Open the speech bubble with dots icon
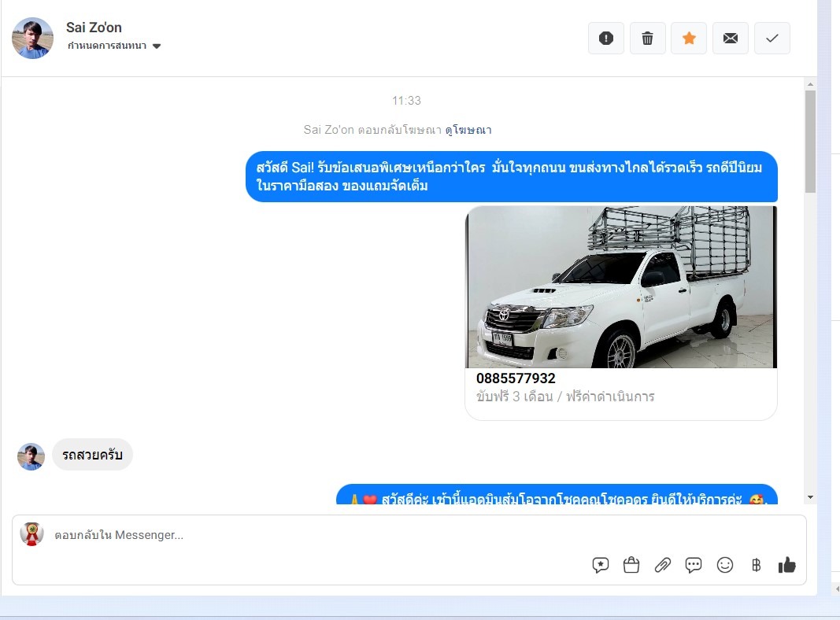The image size is (840, 620). pyautogui.click(x=694, y=565)
